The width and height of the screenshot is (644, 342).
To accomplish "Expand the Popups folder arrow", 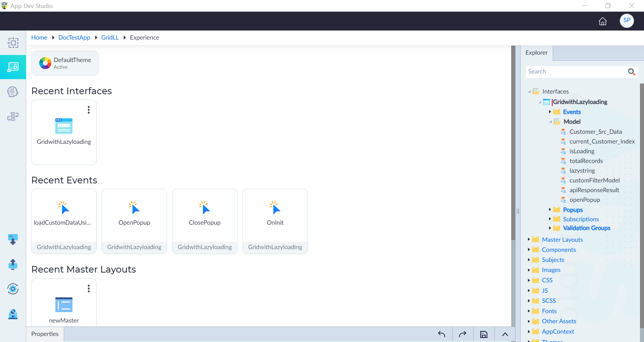I will (550, 210).
